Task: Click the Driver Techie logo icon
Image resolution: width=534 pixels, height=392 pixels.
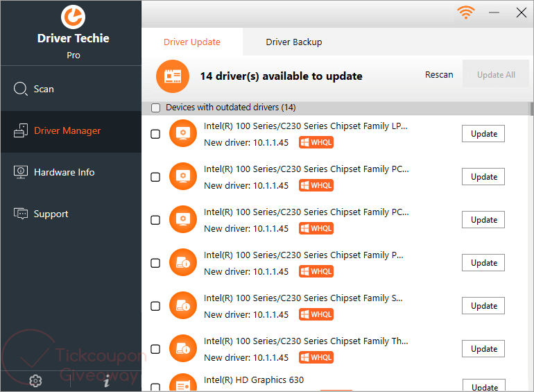Action: (x=73, y=17)
